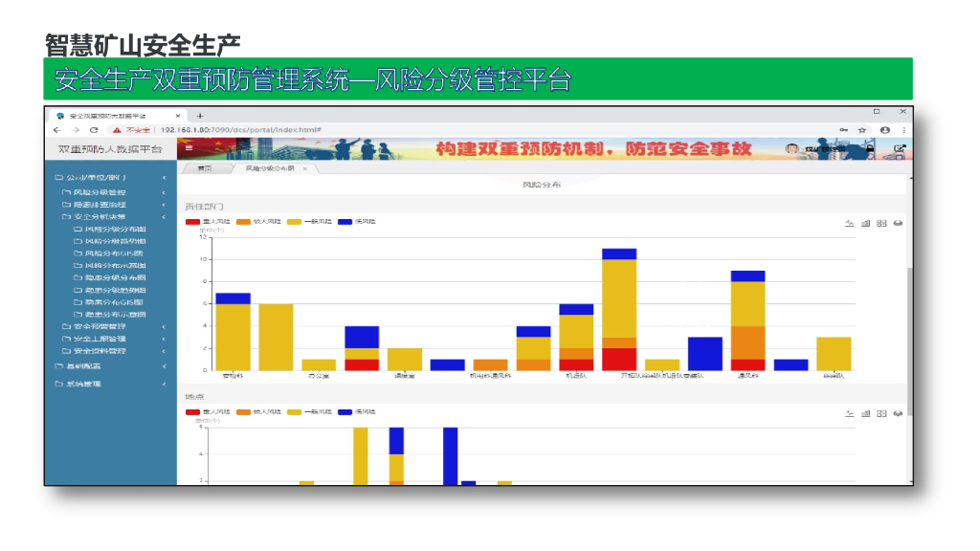Save top chart as image icon
The image size is (980, 551).
tap(898, 223)
